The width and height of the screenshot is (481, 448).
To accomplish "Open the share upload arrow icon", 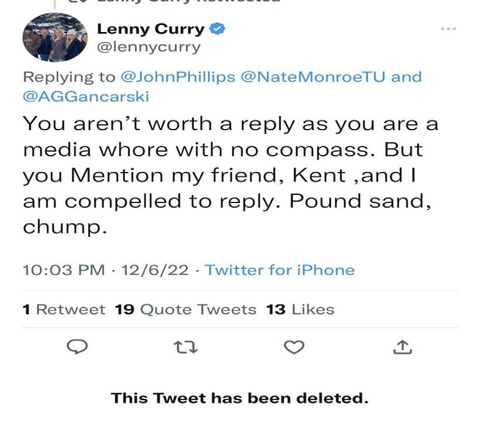I will pyautogui.click(x=403, y=347).
